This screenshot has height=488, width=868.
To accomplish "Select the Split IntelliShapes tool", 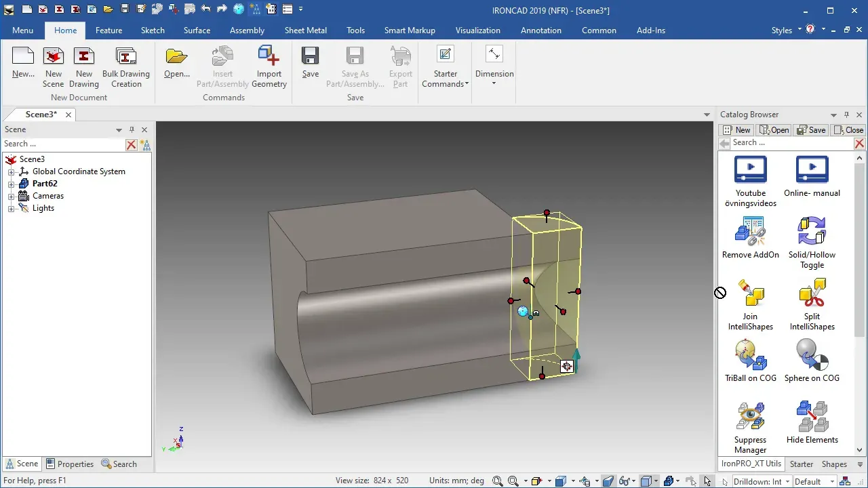I will [x=812, y=304].
